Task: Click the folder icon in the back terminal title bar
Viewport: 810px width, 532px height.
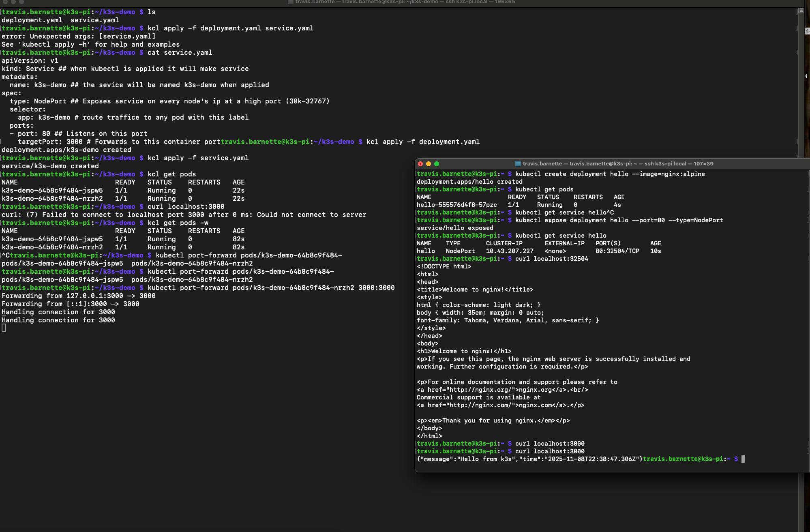Action: click(x=290, y=2)
